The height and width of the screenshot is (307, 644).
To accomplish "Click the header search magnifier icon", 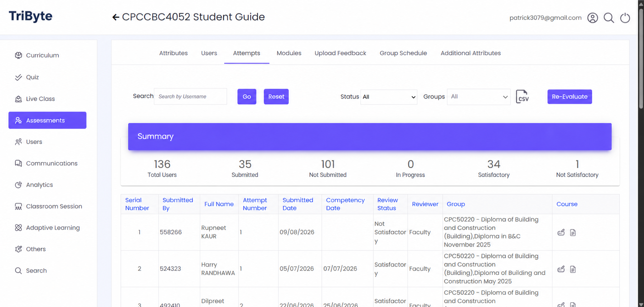I will click(609, 18).
